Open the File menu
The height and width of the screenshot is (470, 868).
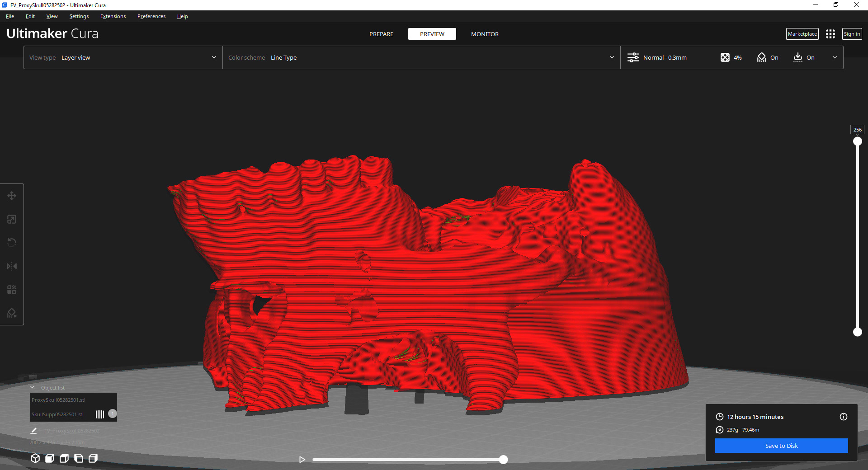coord(10,16)
